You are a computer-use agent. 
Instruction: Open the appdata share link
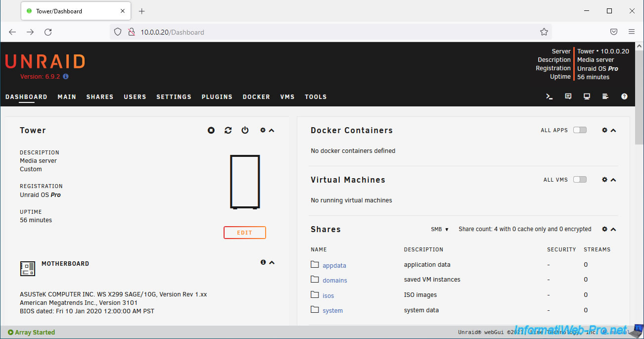[x=334, y=265]
